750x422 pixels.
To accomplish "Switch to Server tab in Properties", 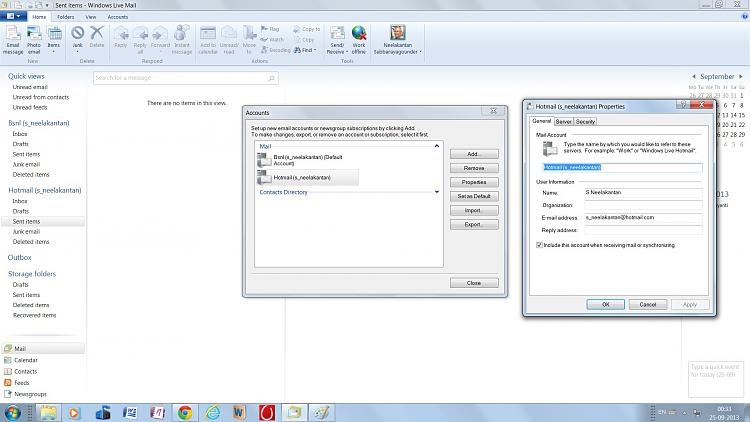I will point(563,122).
